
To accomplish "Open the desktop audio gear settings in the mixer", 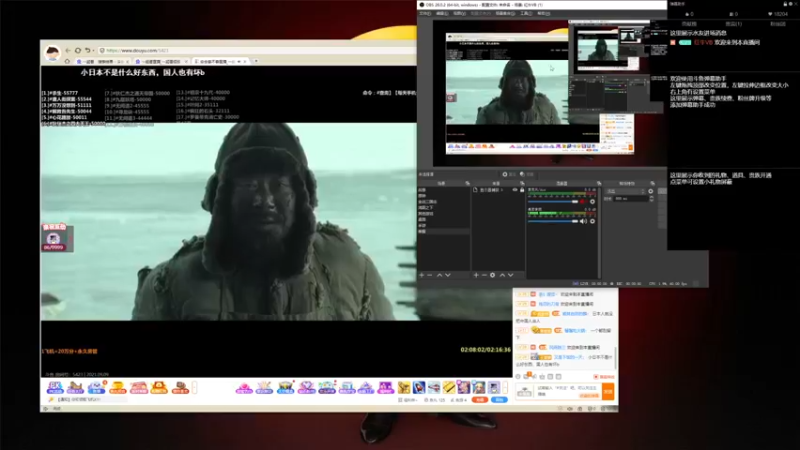I will pos(592,221).
